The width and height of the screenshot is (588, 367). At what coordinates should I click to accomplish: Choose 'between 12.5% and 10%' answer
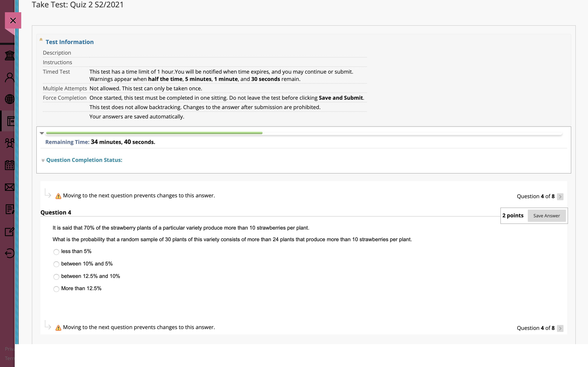56,277
